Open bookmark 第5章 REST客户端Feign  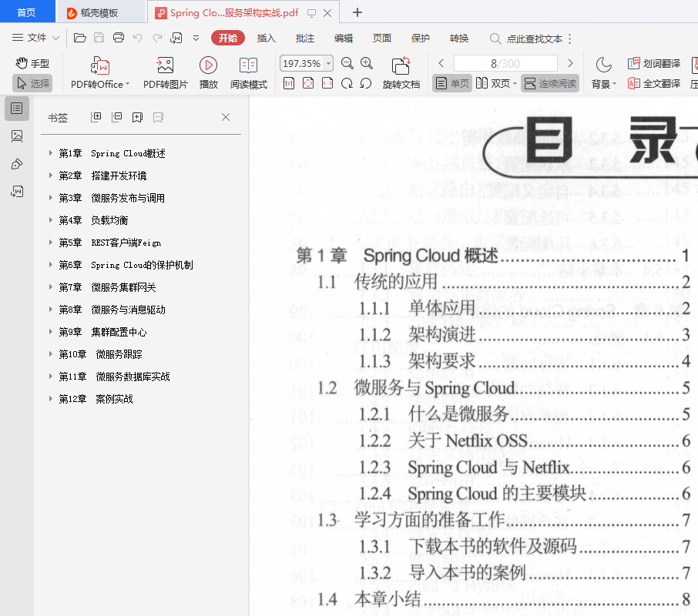click(x=109, y=243)
